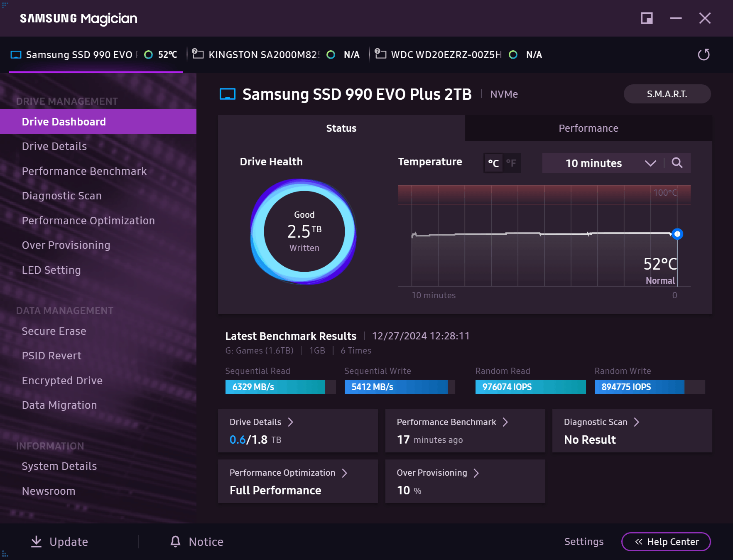
Task: Open Performance Optimization in sidebar
Action: point(98,221)
